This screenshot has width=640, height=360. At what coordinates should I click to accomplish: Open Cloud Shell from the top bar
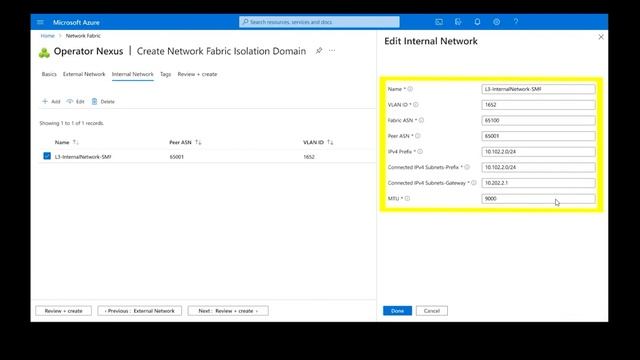439,22
